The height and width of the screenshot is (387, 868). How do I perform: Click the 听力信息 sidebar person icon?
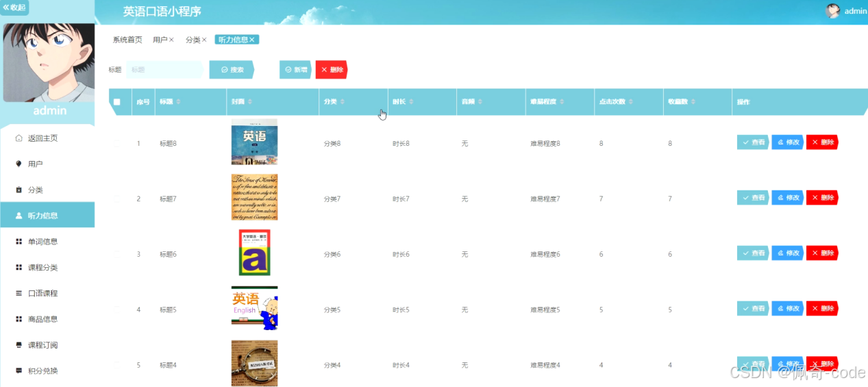click(x=19, y=216)
